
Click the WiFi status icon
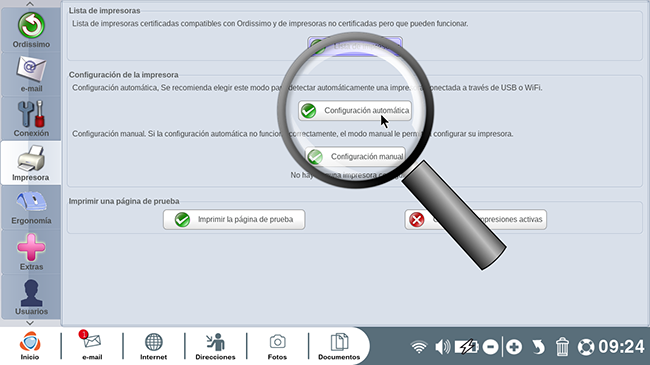click(419, 347)
